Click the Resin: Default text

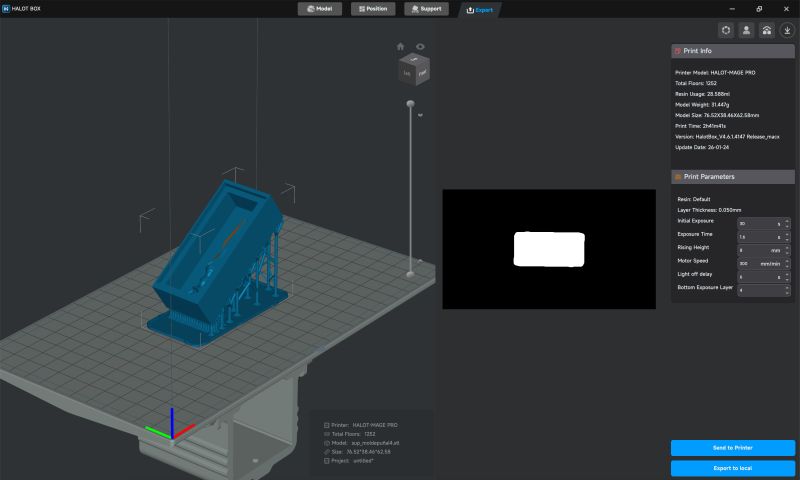[693, 199]
